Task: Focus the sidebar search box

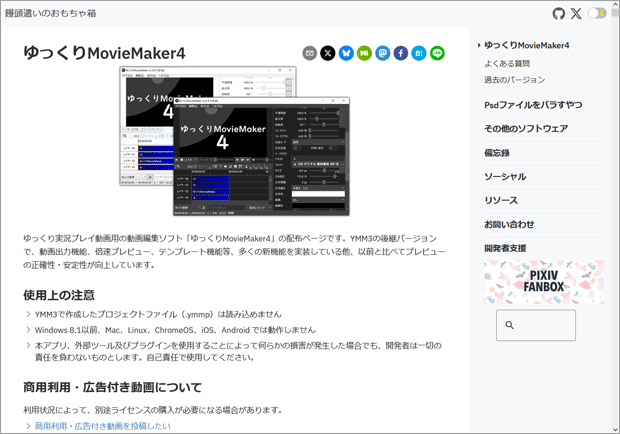Action: (536, 325)
